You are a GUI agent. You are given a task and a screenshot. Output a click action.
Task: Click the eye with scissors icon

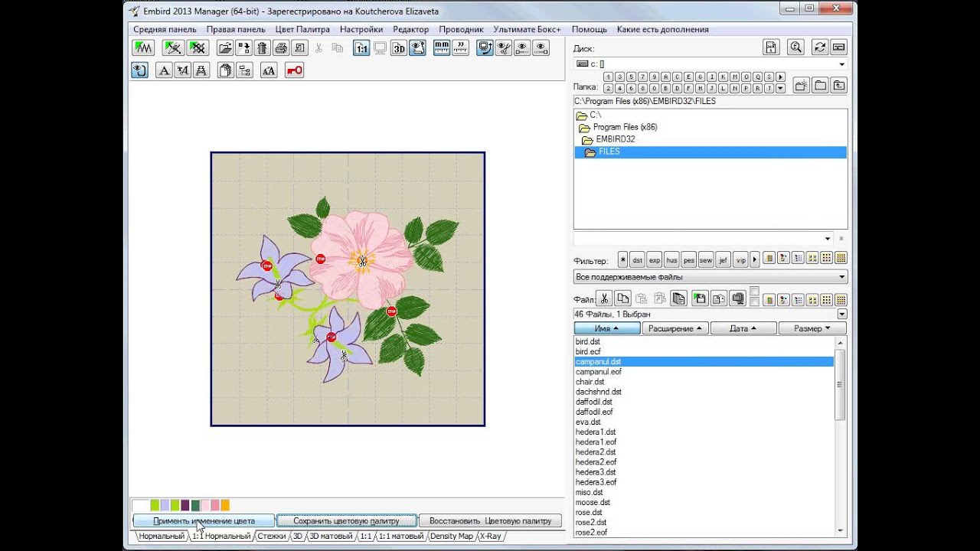(504, 48)
